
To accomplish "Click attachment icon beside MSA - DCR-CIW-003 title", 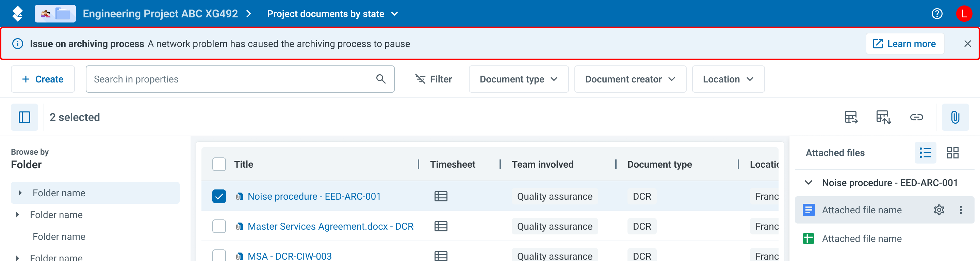I will click(x=239, y=257).
